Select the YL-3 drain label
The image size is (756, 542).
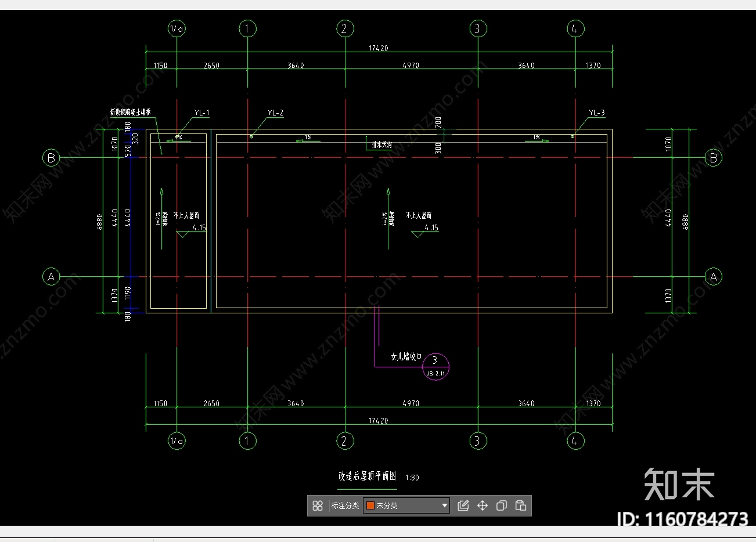coord(597,113)
